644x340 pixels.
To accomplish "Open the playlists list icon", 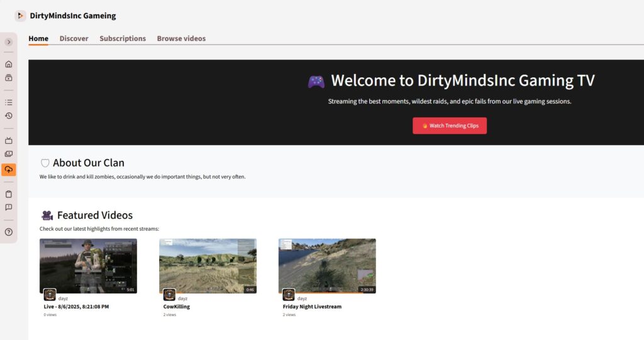I will 9,102.
